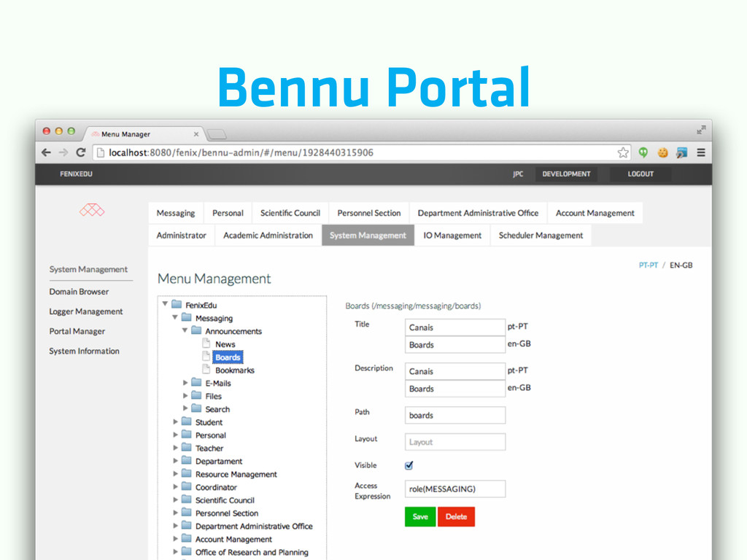Expand the Departament tree node
The image size is (747, 560).
click(x=175, y=461)
